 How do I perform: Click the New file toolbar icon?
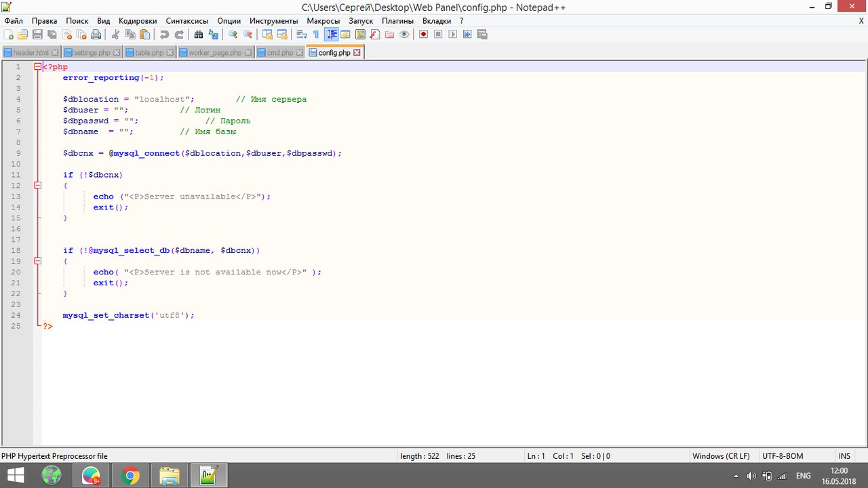click(x=9, y=35)
